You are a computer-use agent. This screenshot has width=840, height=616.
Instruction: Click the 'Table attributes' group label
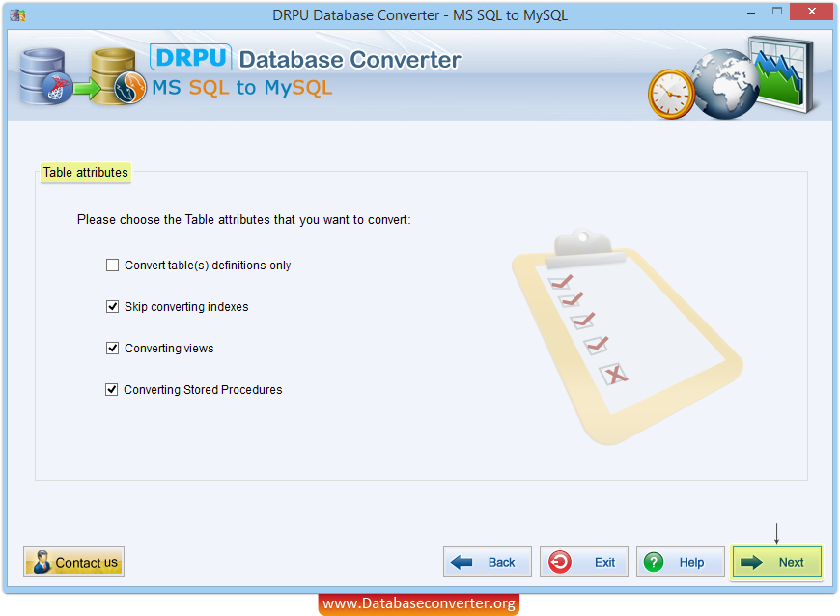coord(86,173)
